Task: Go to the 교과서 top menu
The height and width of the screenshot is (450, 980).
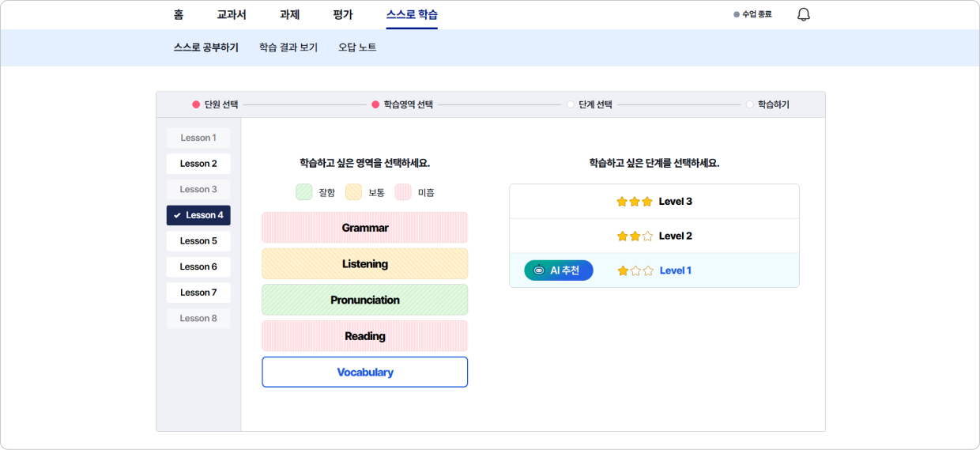Action: coord(232,14)
